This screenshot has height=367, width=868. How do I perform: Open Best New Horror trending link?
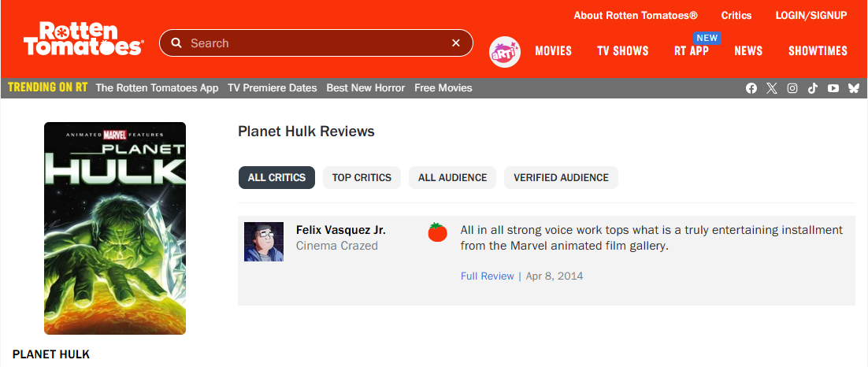tap(365, 88)
